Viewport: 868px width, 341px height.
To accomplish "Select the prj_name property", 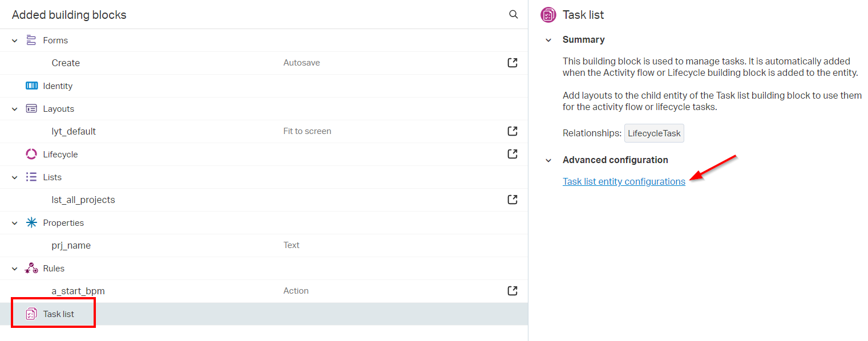I will [71, 245].
